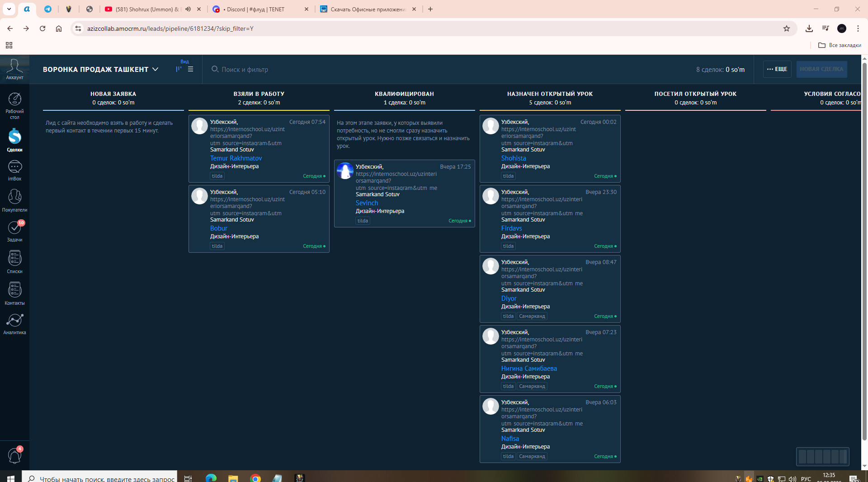This screenshot has width=868, height=482.
Task: Switch to the YouTube Shohrux (Ummon) tab
Action: 147,9
